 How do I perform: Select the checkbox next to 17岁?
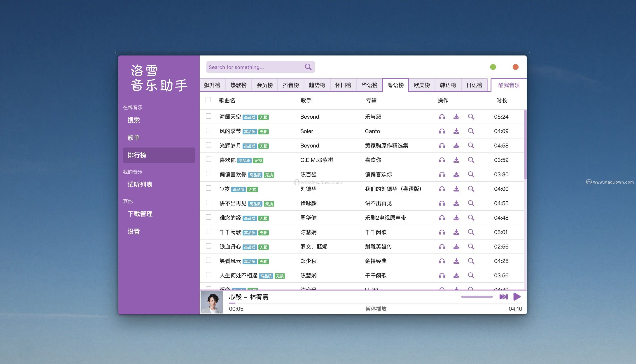208,188
